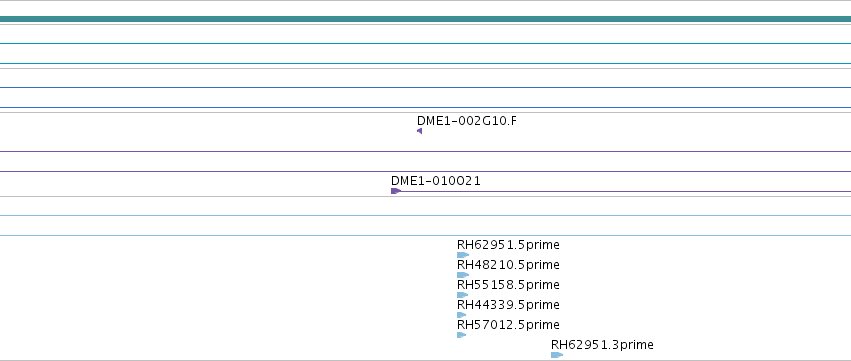Click the blue RH62951.3prime arrow glyph

[557, 355]
